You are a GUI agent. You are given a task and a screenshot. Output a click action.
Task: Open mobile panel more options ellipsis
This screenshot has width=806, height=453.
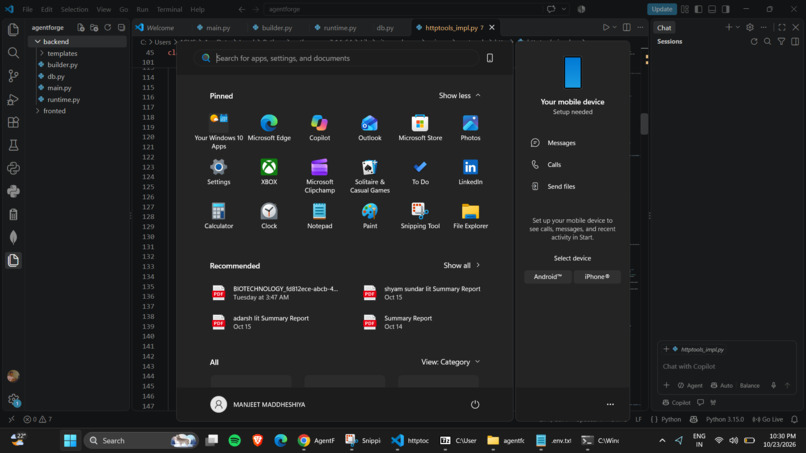tap(610, 405)
